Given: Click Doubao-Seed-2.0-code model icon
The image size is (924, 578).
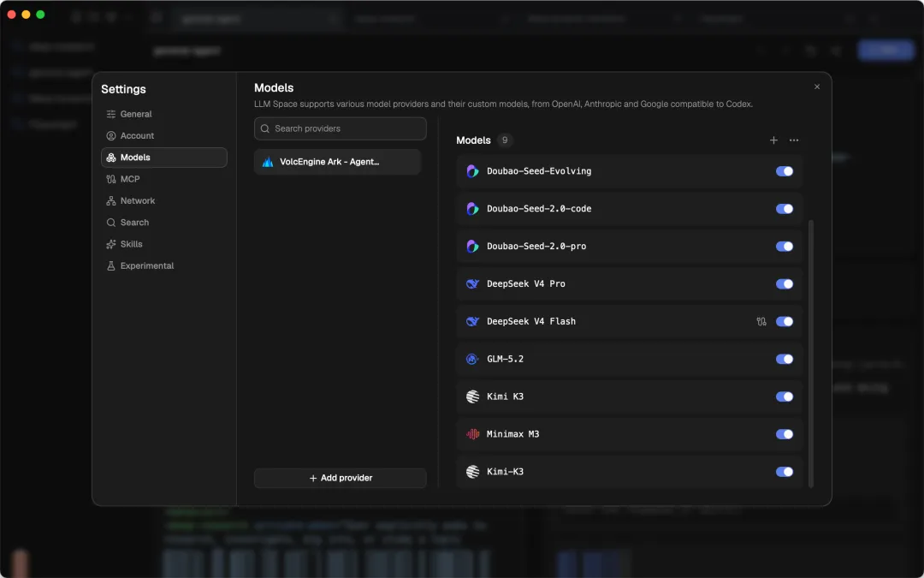Looking at the screenshot, I should click(x=472, y=209).
